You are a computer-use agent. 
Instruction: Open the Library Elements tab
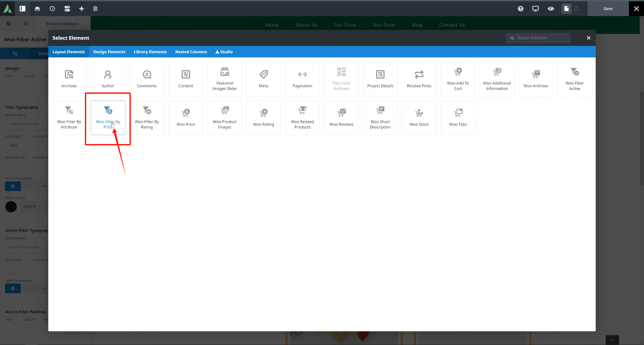(x=150, y=52)
